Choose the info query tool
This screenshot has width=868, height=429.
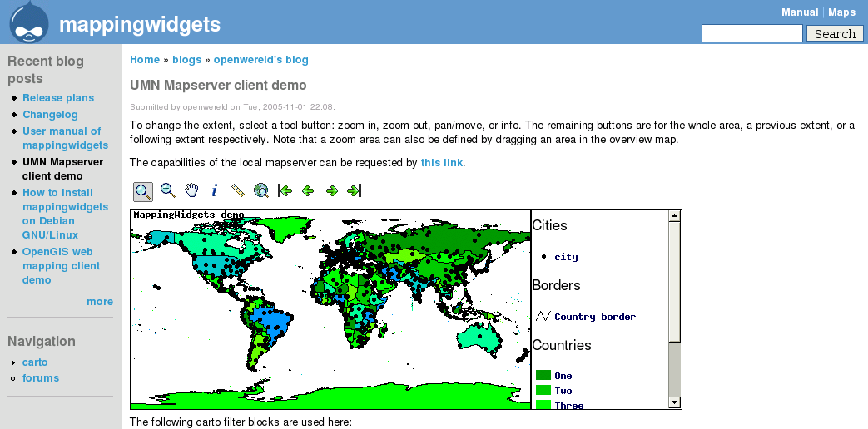(215, 190)
